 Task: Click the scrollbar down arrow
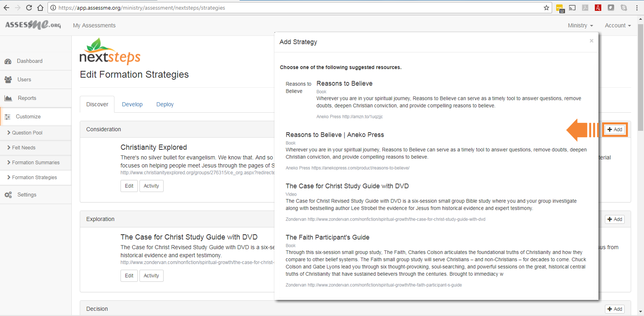coord(640,312)
